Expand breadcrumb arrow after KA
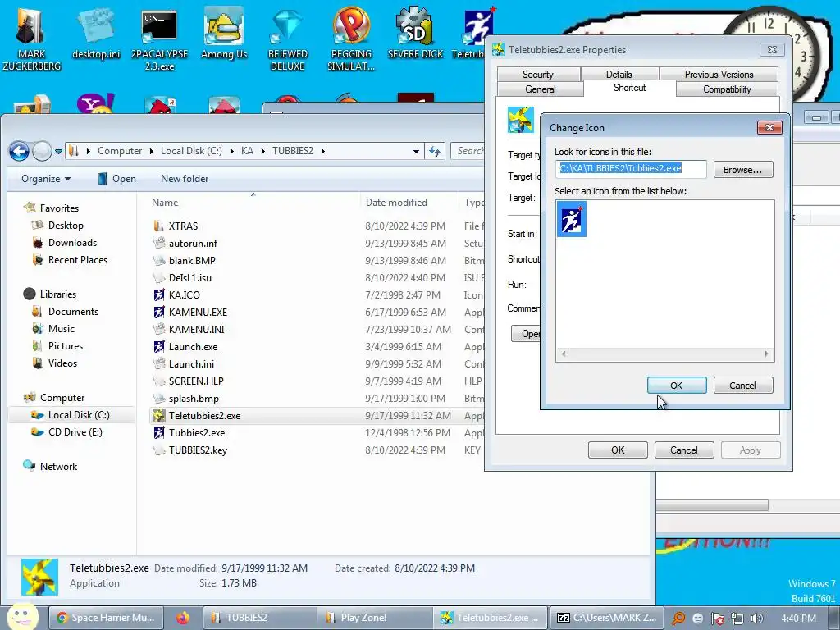This screenshot has width=840, height=630. (263, 151)
